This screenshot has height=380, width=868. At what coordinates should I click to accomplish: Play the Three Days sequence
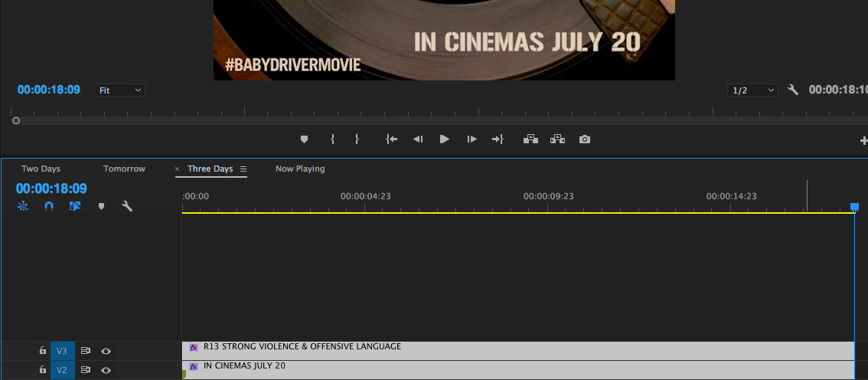[445, 139]
